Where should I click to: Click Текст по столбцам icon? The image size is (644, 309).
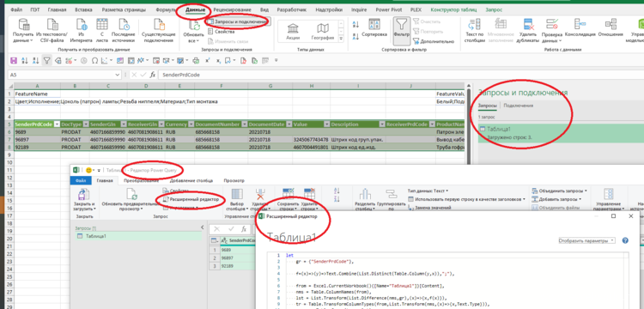475,25
